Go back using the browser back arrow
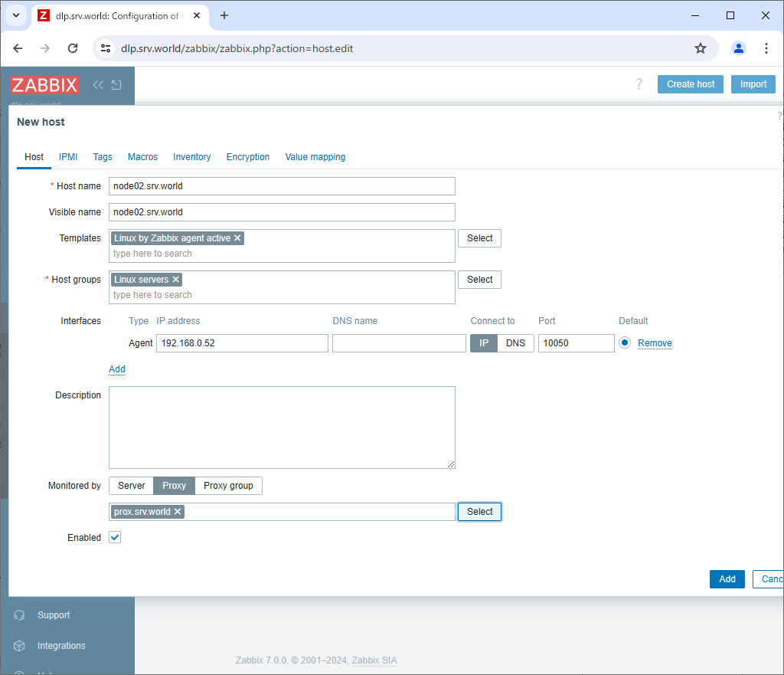Image resolution: width=784 pixels, height=675 pixels. coord(18,48)
